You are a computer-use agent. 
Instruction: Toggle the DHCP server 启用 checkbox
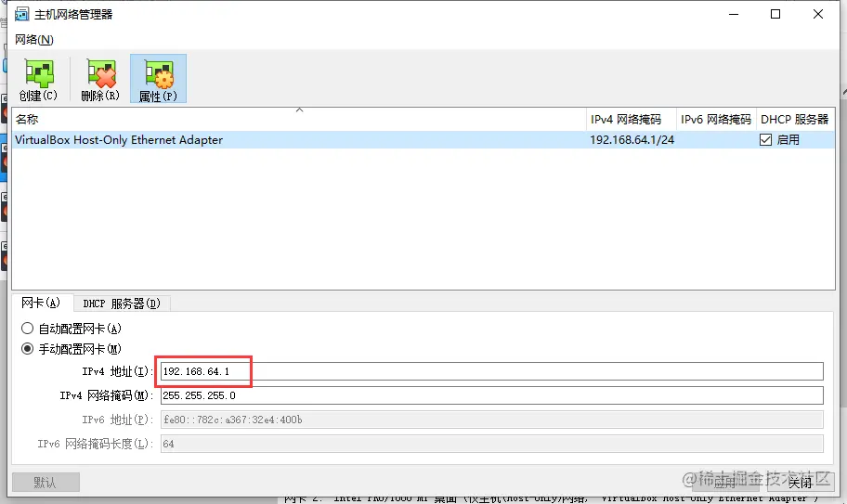click(765, 140)
